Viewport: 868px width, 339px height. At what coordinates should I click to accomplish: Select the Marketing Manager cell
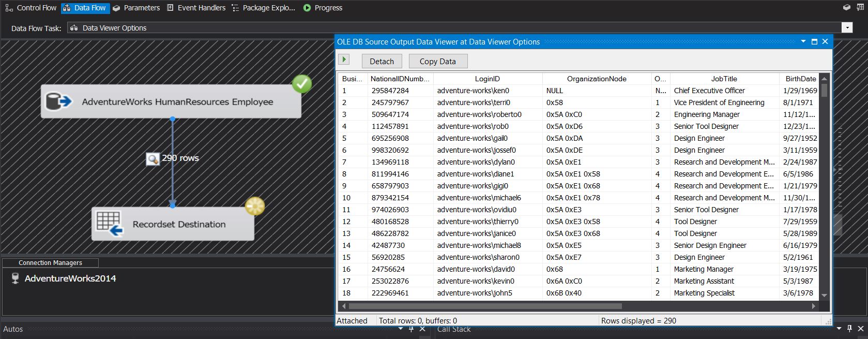[x=724, y=269]
